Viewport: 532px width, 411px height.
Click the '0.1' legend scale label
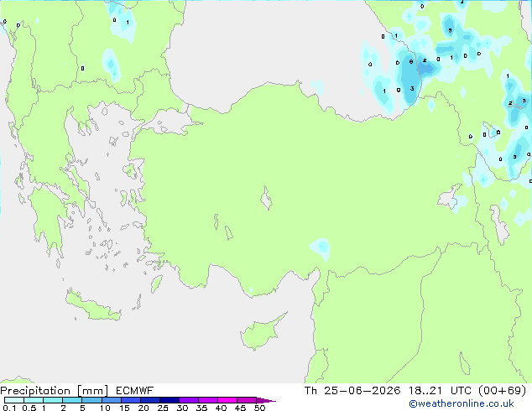tap(9, 408)
